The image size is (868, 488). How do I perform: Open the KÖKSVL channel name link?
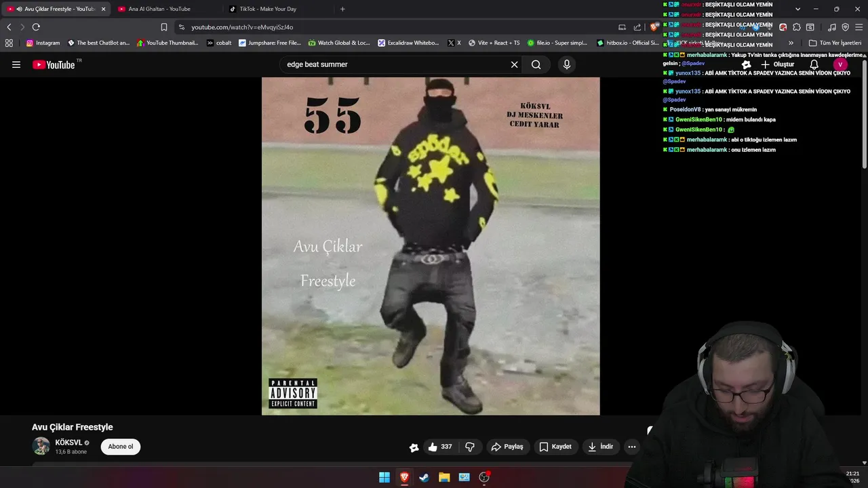coord(68,443)
